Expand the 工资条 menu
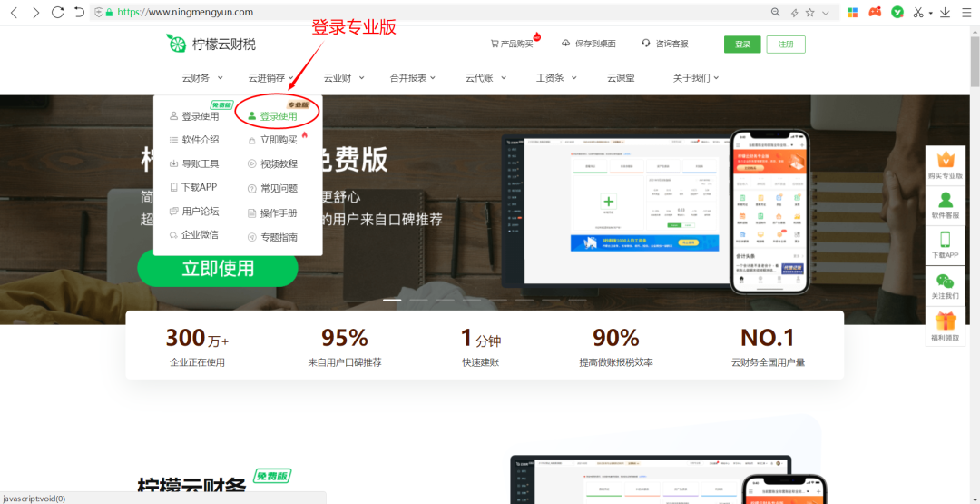 click(557, 78)
